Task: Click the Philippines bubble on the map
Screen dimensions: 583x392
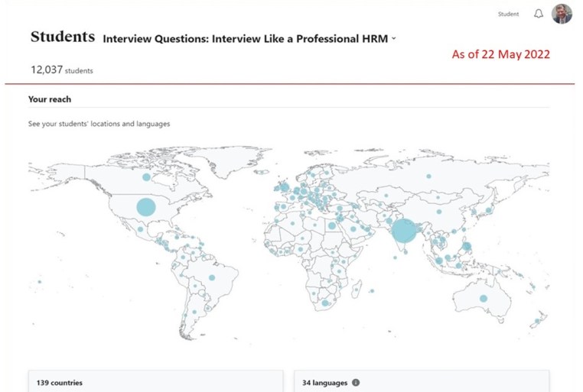Action: coord(467,247)
